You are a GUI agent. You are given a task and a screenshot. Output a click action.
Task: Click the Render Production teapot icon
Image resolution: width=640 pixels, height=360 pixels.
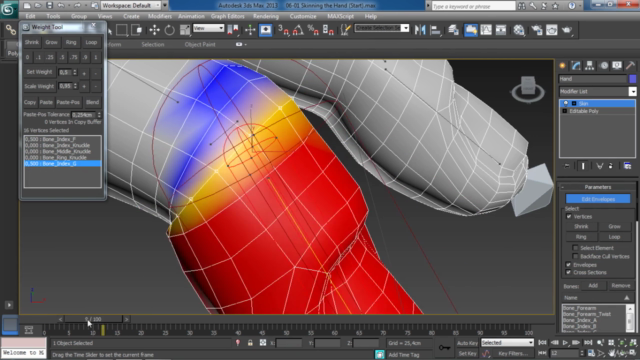pos(567,30)
